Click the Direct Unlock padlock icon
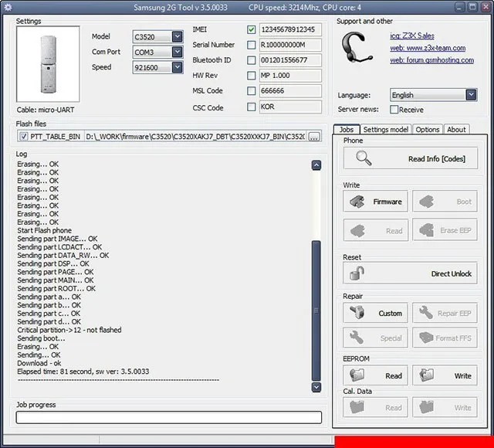Image resolution: width=494 pixels, height=448 pixels. pos(357,273)
